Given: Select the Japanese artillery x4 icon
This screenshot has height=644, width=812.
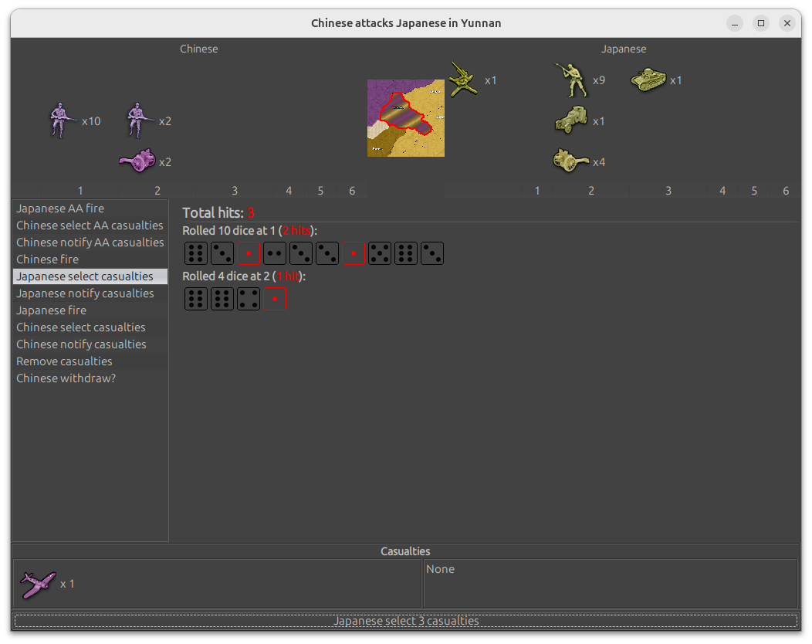Looking at the screenshot, I should (x=571, y=161).
